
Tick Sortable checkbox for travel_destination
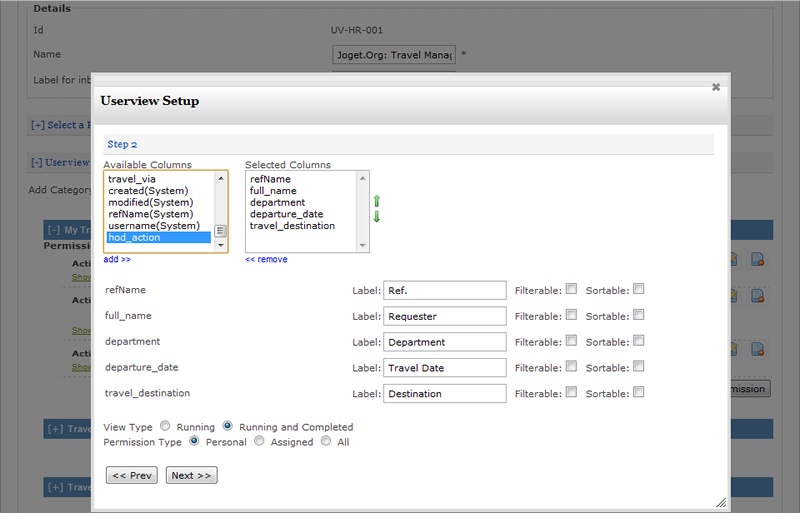[x=639, y=393]
